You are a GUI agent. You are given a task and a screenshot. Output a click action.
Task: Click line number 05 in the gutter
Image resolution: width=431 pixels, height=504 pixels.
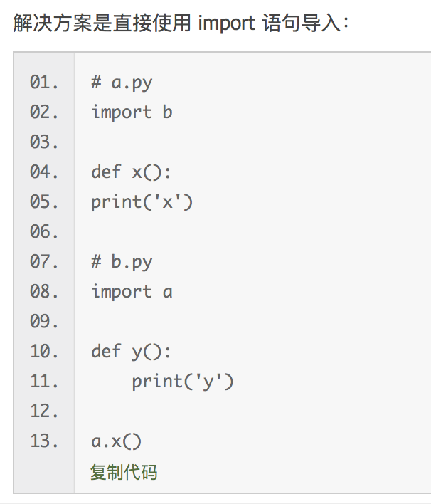pyautogui.click(x=44, y=202)
